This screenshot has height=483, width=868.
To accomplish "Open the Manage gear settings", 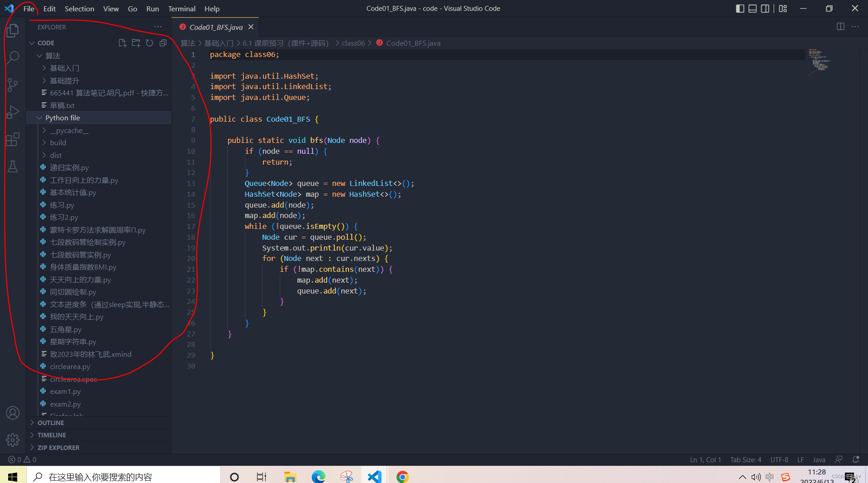I will point(13,440).
